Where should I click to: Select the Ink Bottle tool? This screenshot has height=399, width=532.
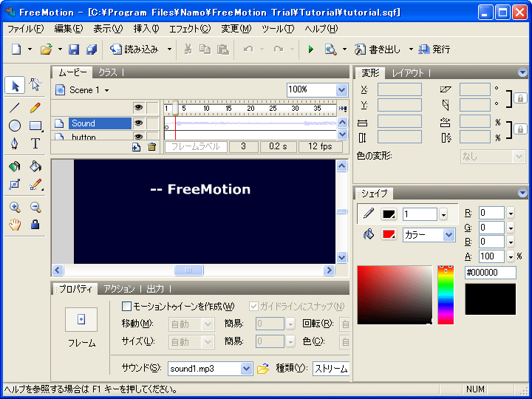pos(15,166)
